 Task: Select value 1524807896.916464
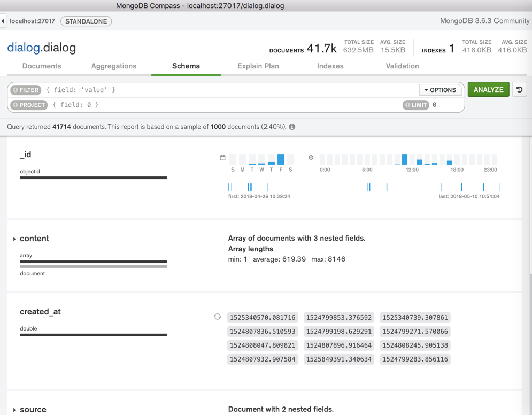[339, 345]
